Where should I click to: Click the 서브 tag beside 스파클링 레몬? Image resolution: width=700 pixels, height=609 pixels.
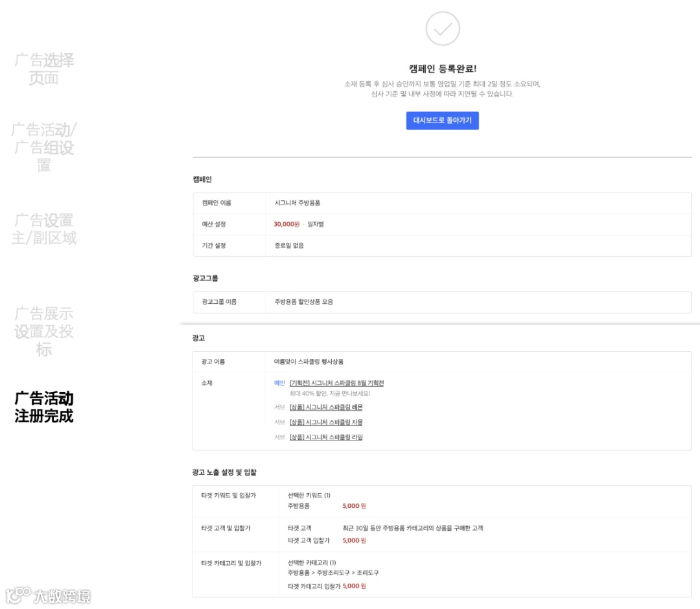tap(279, 408)
